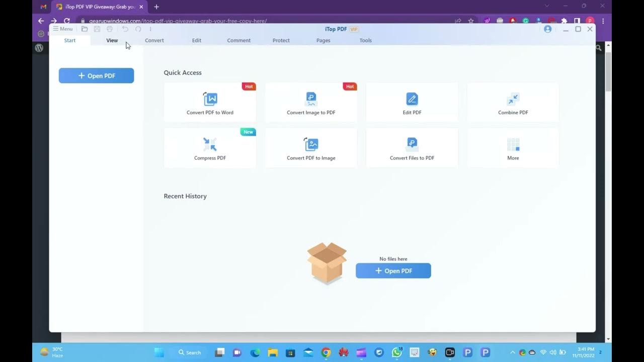This screenshot has width=644, height=362.
Task: Open a new tab in Chrome
Action: 156,7
